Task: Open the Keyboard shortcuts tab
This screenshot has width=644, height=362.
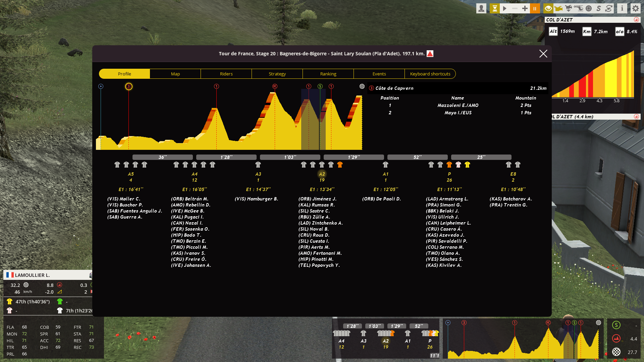Action: pos(430,74)
